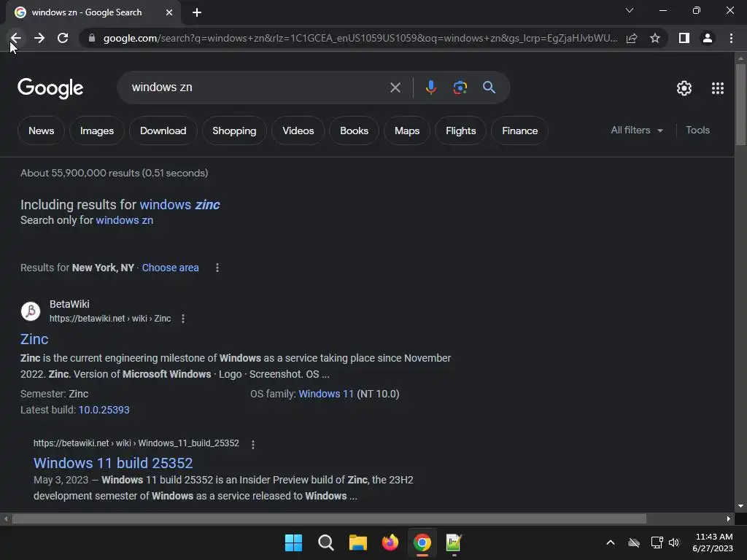View site information lock icon
This screenshot has height=560, width=747.
click(92, 38)
